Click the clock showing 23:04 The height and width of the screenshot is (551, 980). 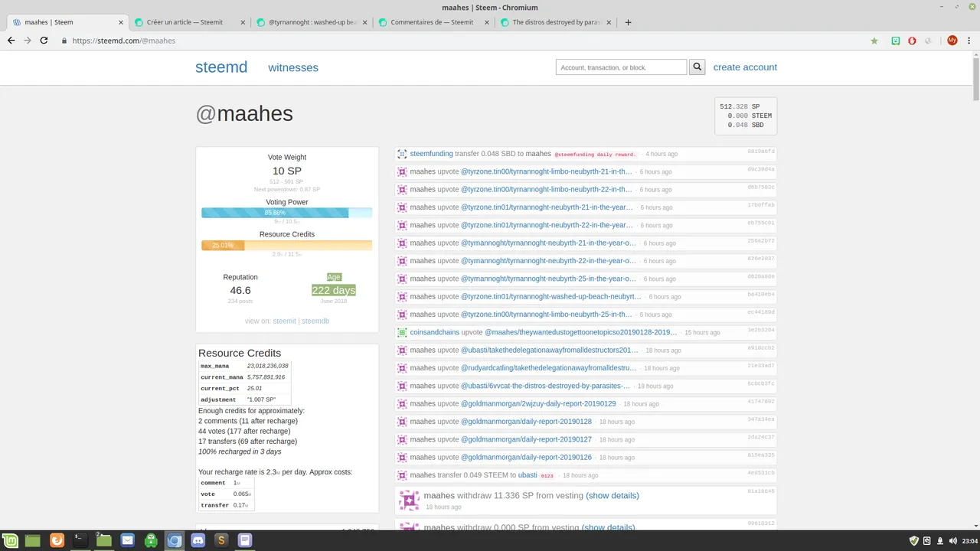click(969, 540)
